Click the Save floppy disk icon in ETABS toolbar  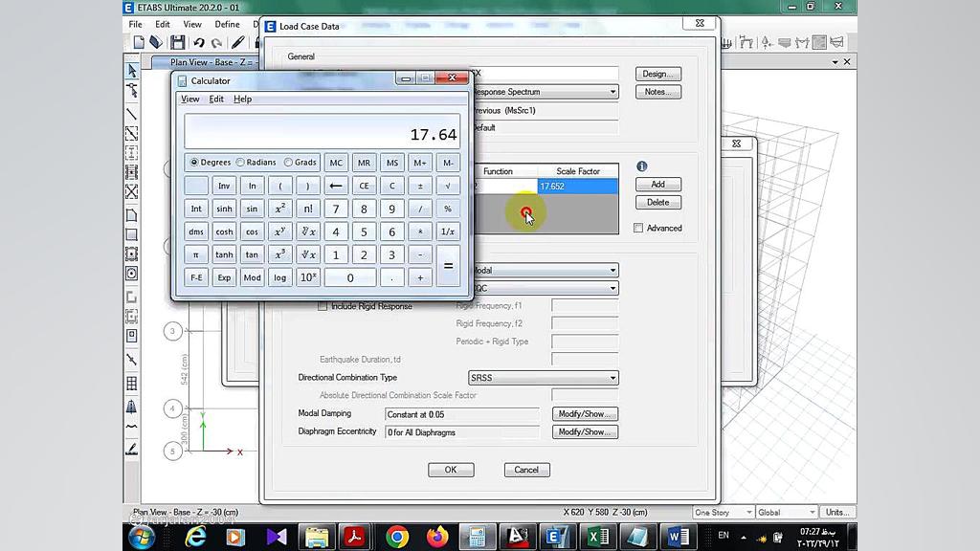point(177,42)
